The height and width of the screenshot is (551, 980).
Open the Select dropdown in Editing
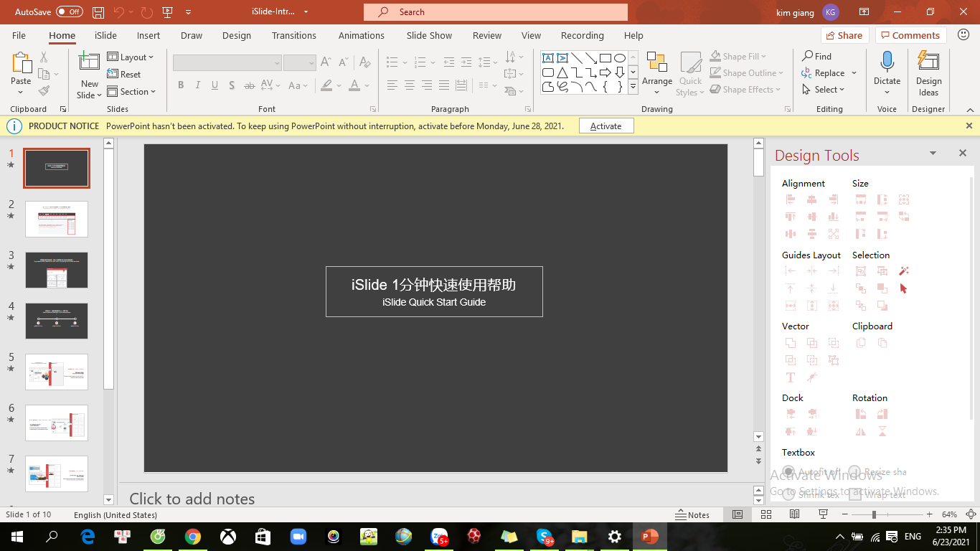click(x=824, y=90)
